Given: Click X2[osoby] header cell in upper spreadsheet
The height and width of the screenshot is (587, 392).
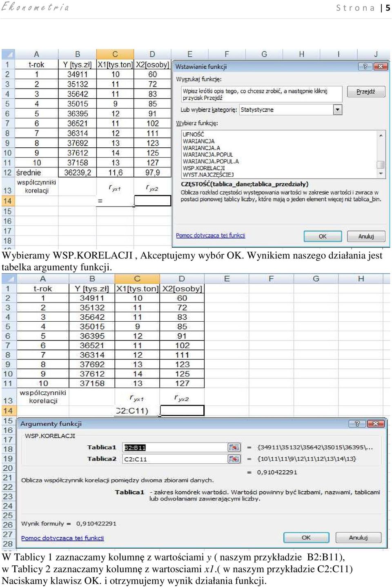Looking at the screenshot, I should [152, 64].
